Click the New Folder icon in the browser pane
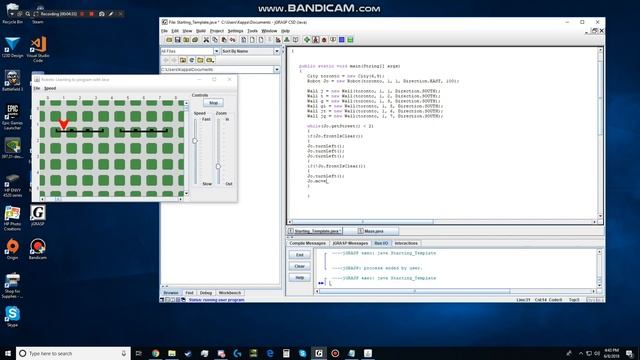The image size is (640, 360). 200,60
